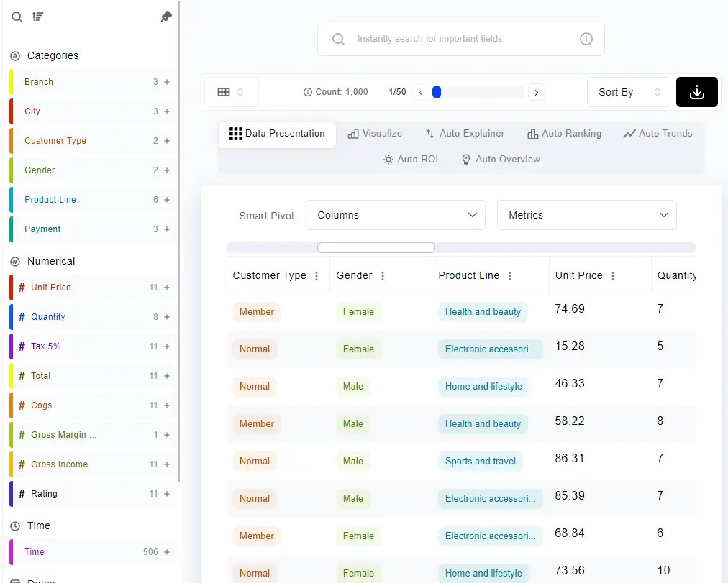Image resolution: width=728 pixels, height=583 pixels.
Task: Click the pin icon atop the sidebar
Action: click(166, 17)
